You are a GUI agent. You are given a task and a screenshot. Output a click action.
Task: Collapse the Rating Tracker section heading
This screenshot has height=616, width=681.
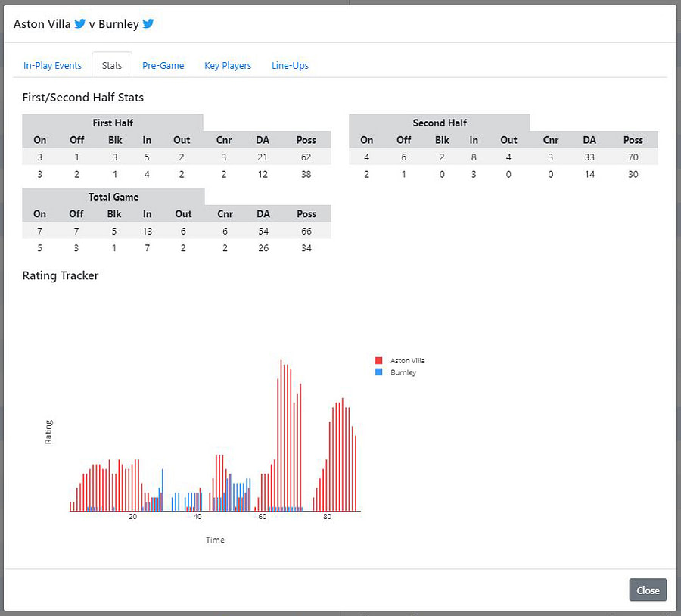tap(60, 275)
